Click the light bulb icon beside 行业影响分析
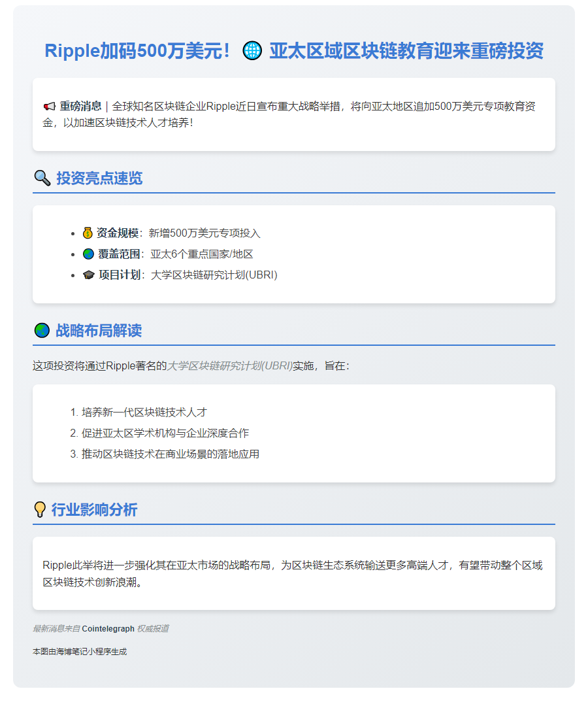 pyautogui.click(x=40, y=509)
